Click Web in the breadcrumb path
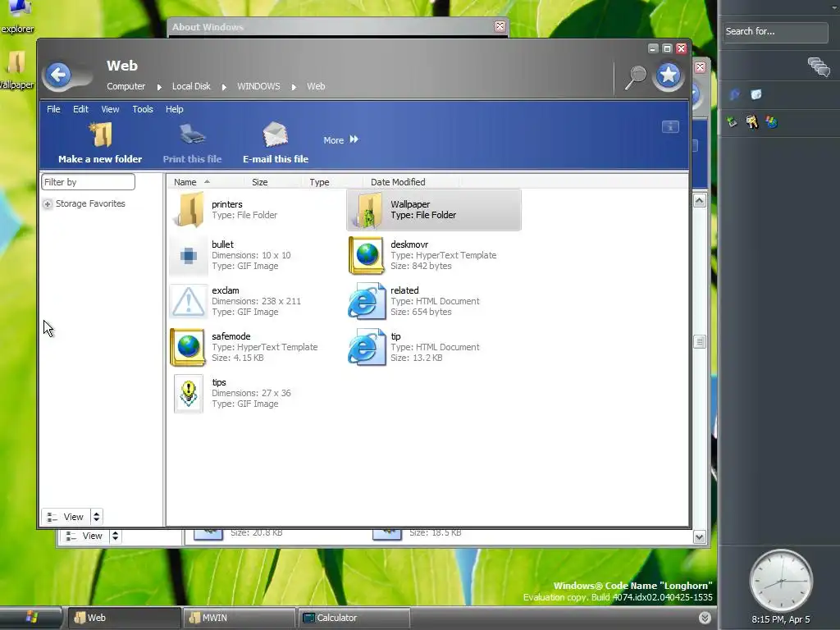This screenshot has width=840, height=630. click(x=316, y=86)
